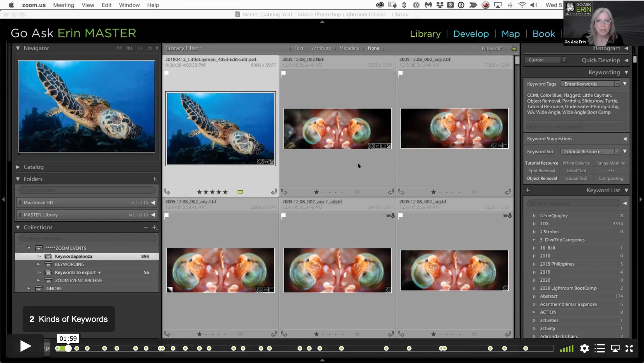Toggle flag on 2005.12.08_002.NEF photo
The height and width of the screenshot is (363, 644).
point(283,73)
